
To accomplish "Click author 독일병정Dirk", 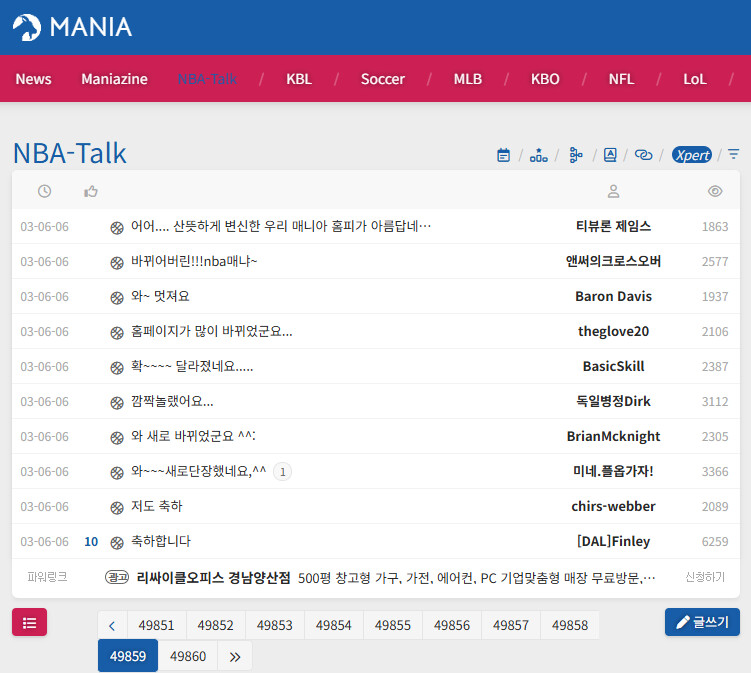I will [614, 401].
